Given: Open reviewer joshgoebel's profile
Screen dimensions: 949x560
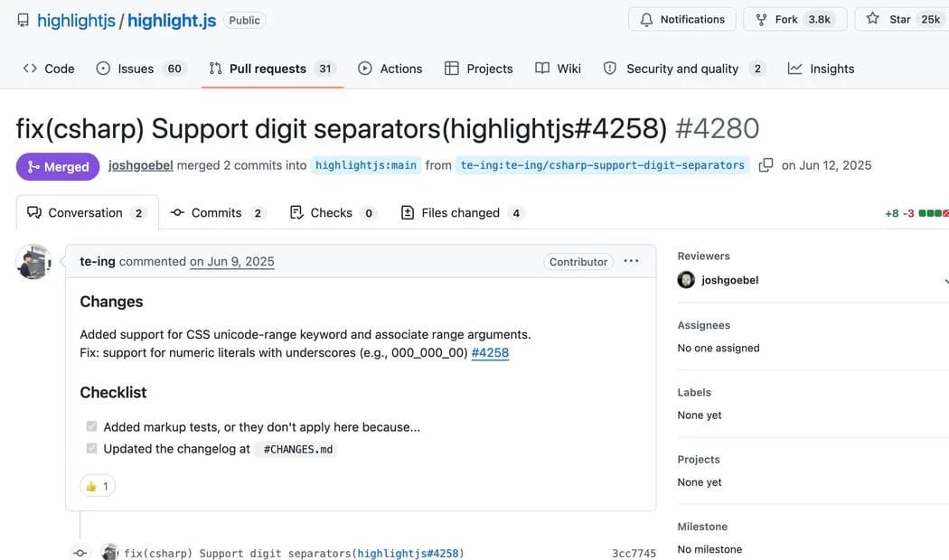Looking at the screenshot, I should (x=730, y=280).
